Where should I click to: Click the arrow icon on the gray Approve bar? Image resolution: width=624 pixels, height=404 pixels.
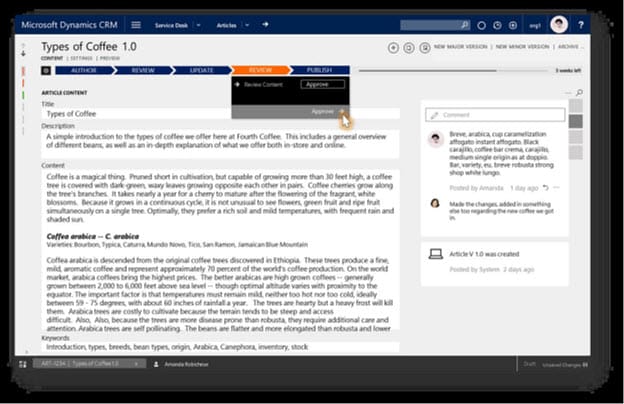coord(342,111)
